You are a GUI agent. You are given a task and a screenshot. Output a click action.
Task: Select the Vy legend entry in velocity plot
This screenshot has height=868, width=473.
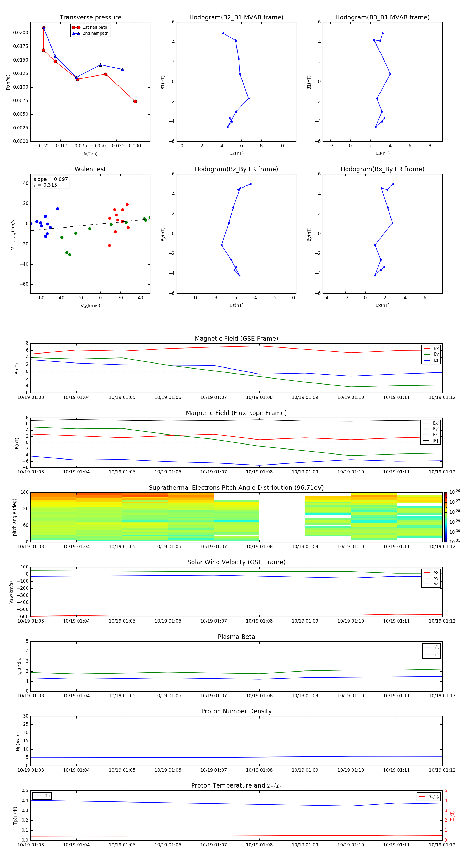click(431, 578)
